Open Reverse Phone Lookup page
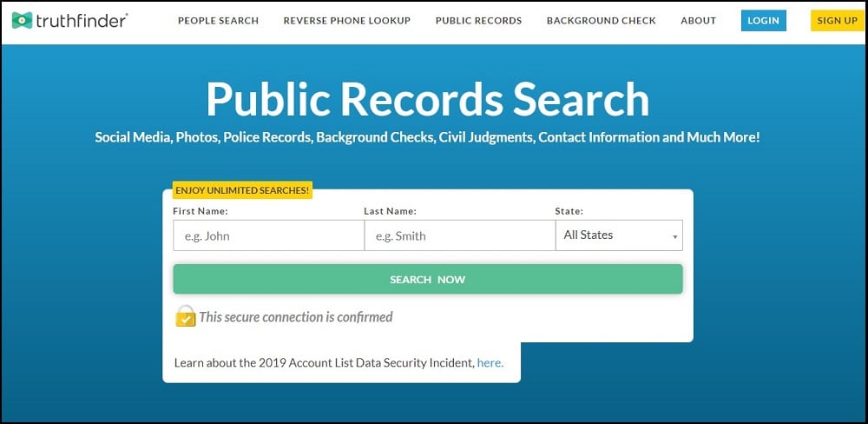 [347, 21]
